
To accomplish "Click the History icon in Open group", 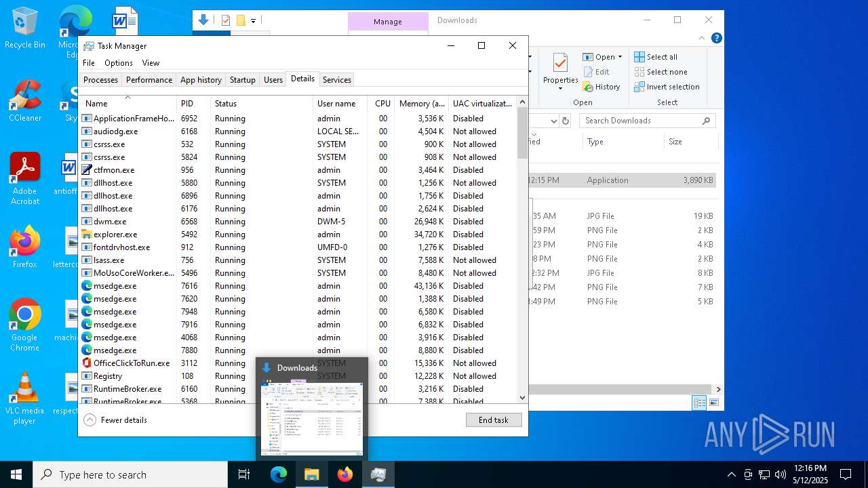I will point(588,87).
